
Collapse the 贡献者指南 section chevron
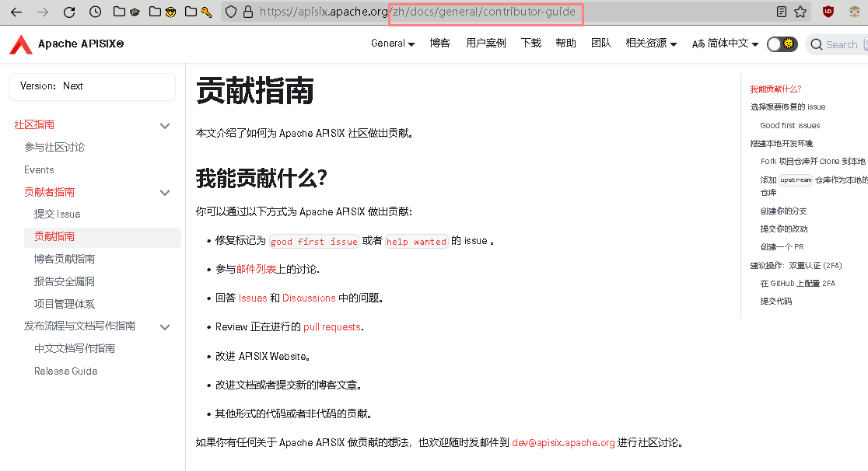[165, 192]
